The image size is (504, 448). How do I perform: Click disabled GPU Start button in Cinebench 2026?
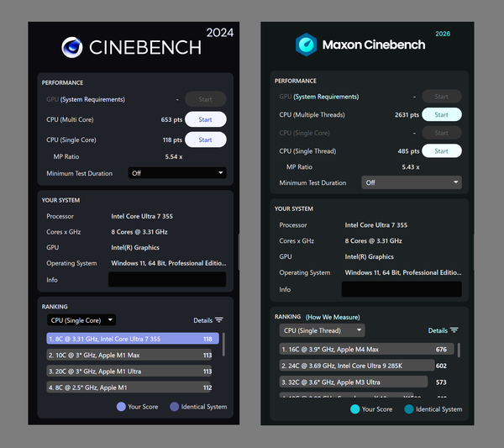click(441, 97)
